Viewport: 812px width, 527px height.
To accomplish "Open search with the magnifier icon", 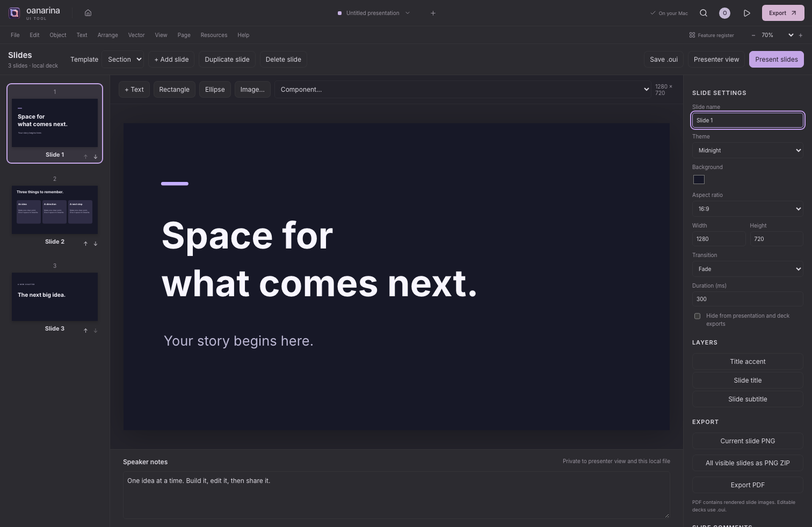I will pyautogui.click(x=704, y=13).
